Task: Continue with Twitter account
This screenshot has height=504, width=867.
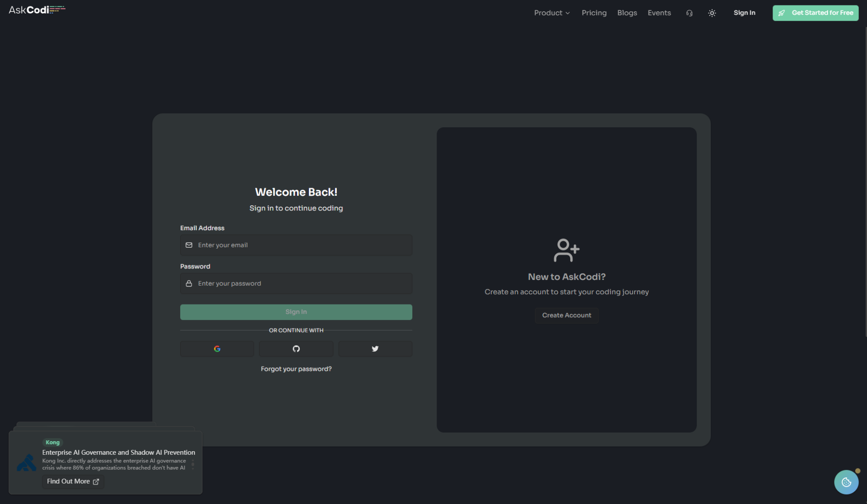Action: tap(375, 348)
